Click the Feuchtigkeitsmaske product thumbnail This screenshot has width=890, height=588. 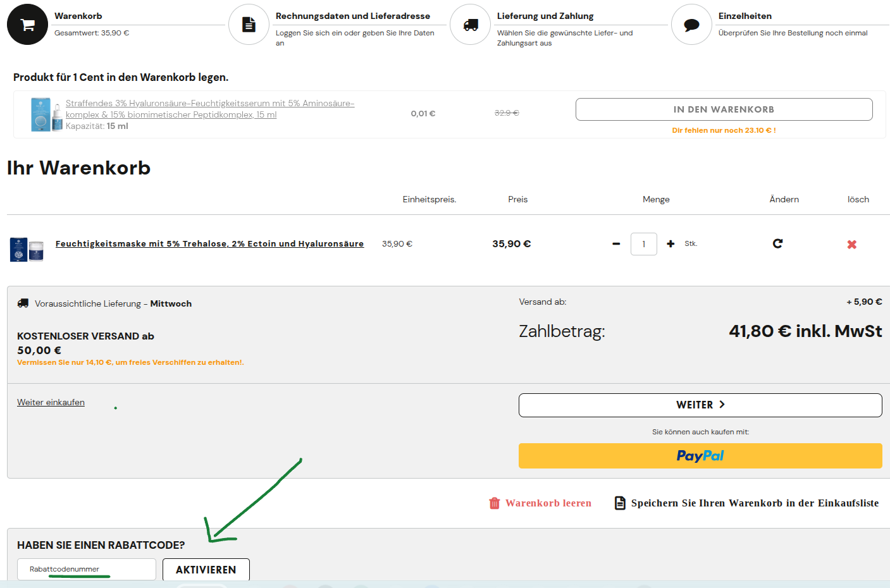click(x=27, y=249)
